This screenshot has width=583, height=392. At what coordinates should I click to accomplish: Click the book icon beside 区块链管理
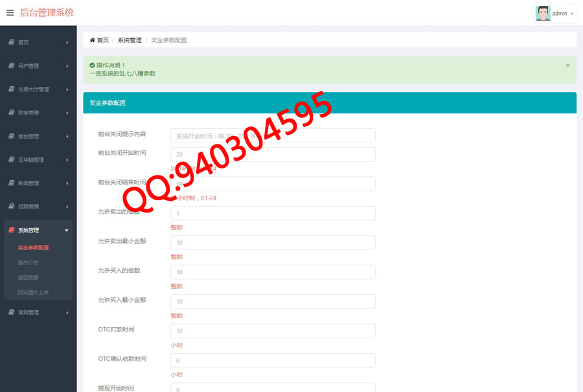pyautogui.click(x=11, y=159)
